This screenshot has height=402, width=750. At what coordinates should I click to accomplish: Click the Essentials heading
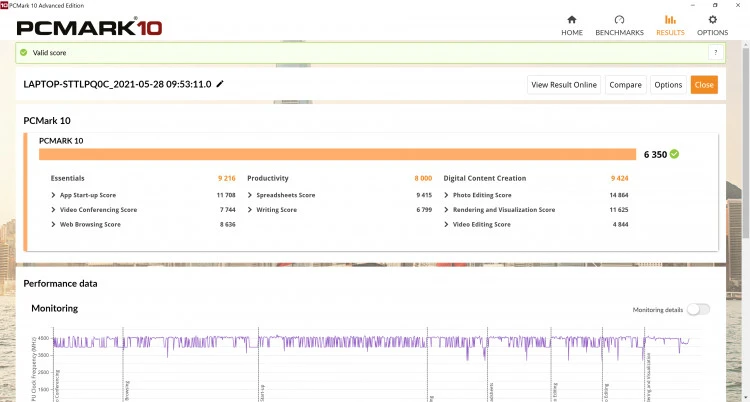point(67,178)
